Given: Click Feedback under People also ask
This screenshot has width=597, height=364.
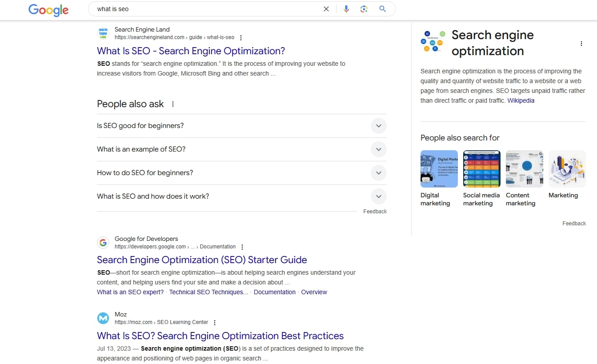Looking at the screenshot, I should [375, 212].
